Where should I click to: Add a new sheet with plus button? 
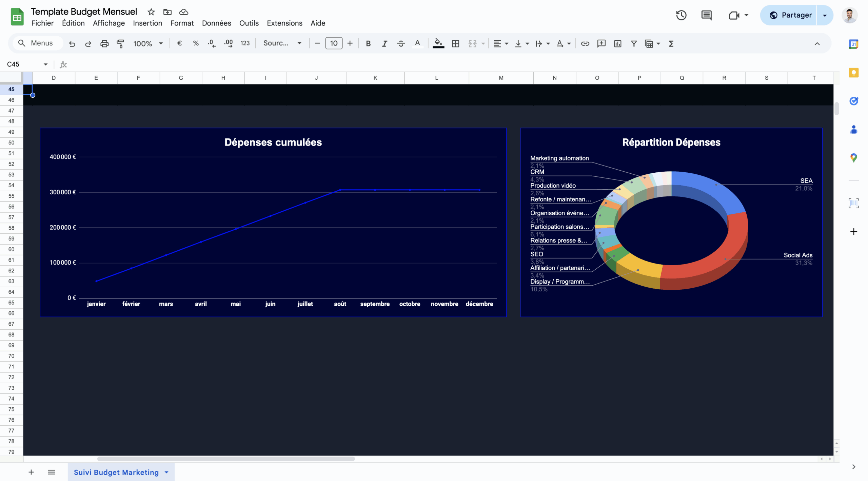pyautogui.click(x=31, y=472)
